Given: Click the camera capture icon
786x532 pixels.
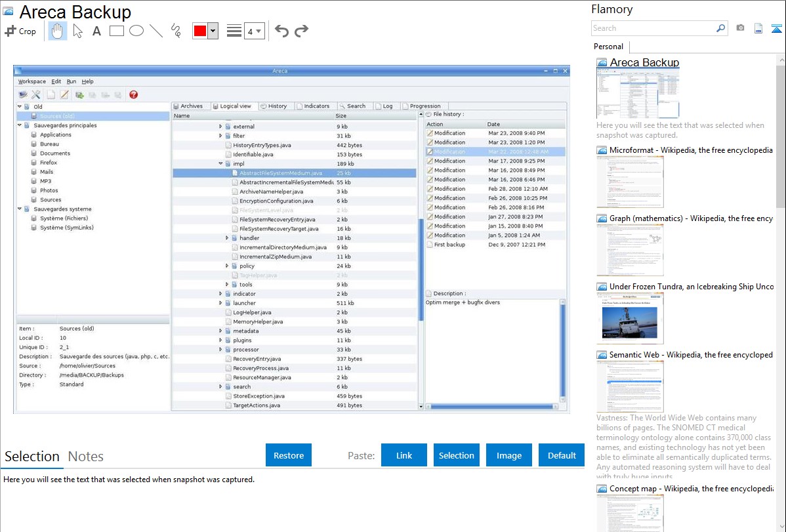Looking at the screenshot, I should (740, 28).
